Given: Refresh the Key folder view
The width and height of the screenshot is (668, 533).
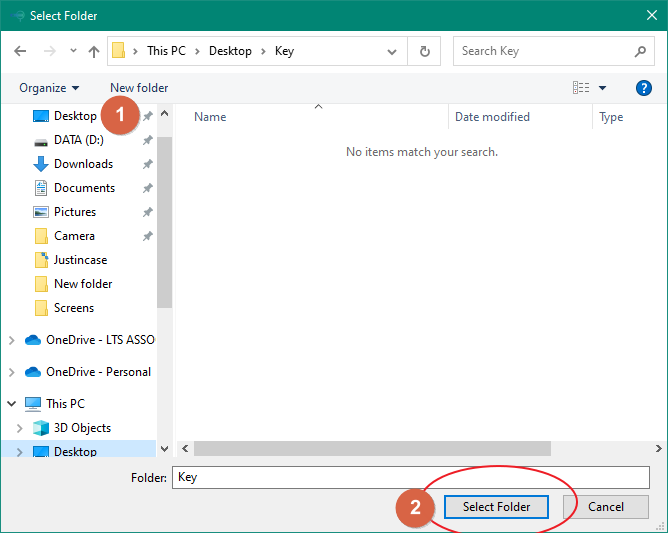Looking at the screenshot, I should pyautogui.click(x=425, y=51).
